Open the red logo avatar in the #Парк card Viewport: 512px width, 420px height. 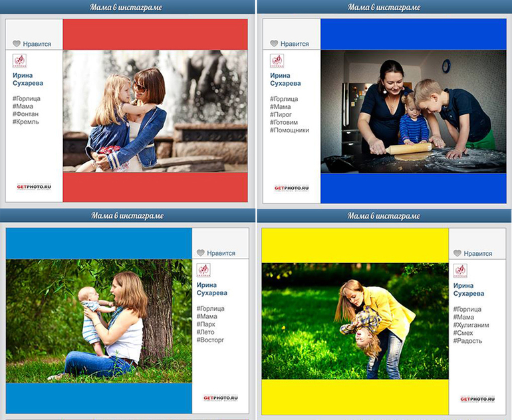point(203,270)
